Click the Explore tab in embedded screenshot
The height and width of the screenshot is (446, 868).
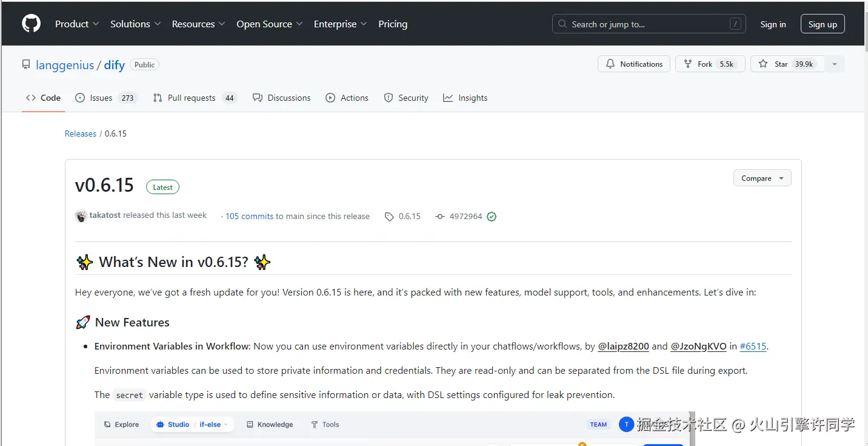[121, 425]
